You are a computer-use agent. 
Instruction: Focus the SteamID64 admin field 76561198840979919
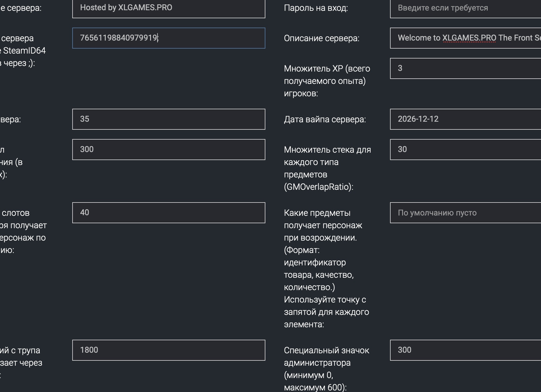pos(169,38)
